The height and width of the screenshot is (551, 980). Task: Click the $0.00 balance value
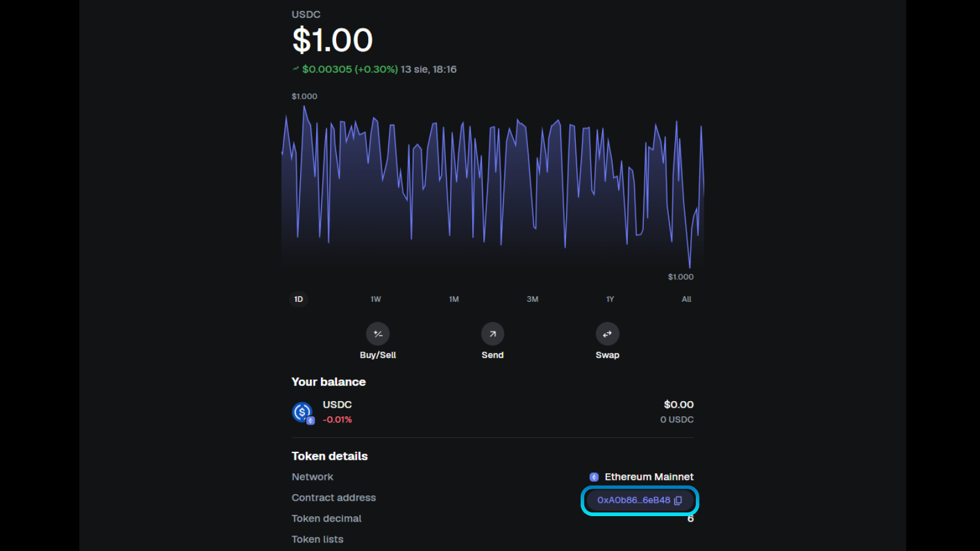pyautogui.click(x=679, y=405)
